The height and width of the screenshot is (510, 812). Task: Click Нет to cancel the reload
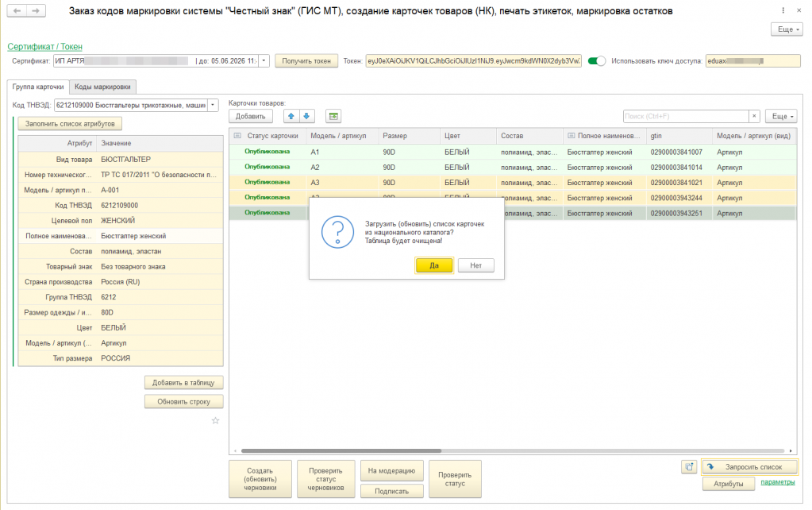(x=475, y=265)
